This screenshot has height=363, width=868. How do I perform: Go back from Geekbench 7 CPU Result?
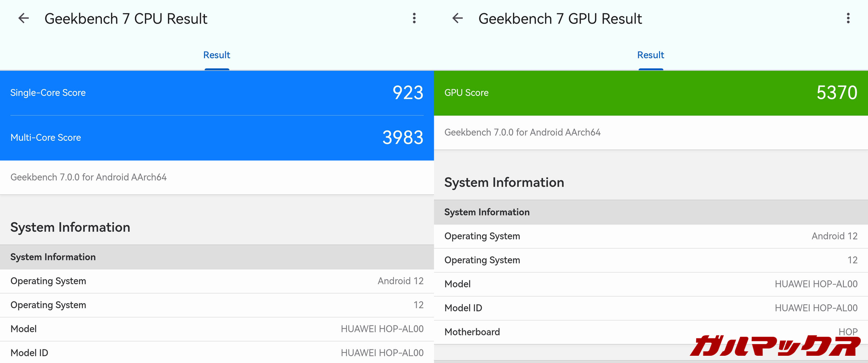tap(24, 18)
